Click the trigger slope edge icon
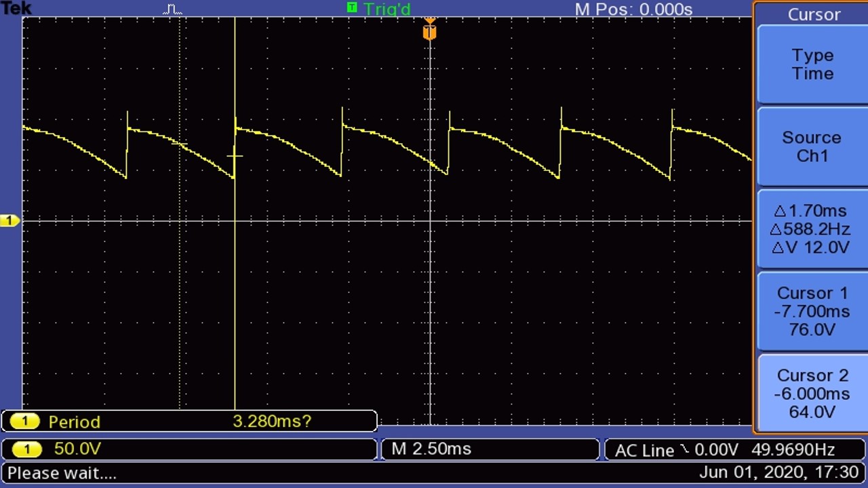The width and height of the screenshot is (868, 488). (684, 449)
